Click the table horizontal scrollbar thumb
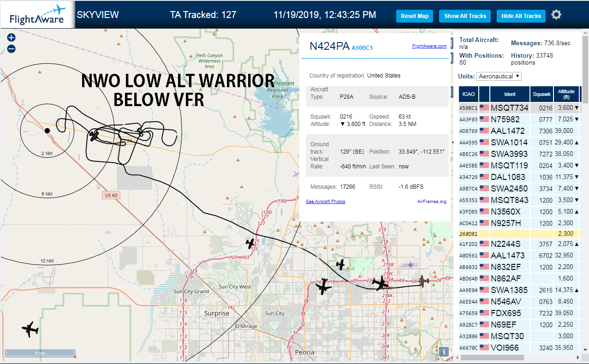This screenshot has width=589, height=364. point(493,358)
